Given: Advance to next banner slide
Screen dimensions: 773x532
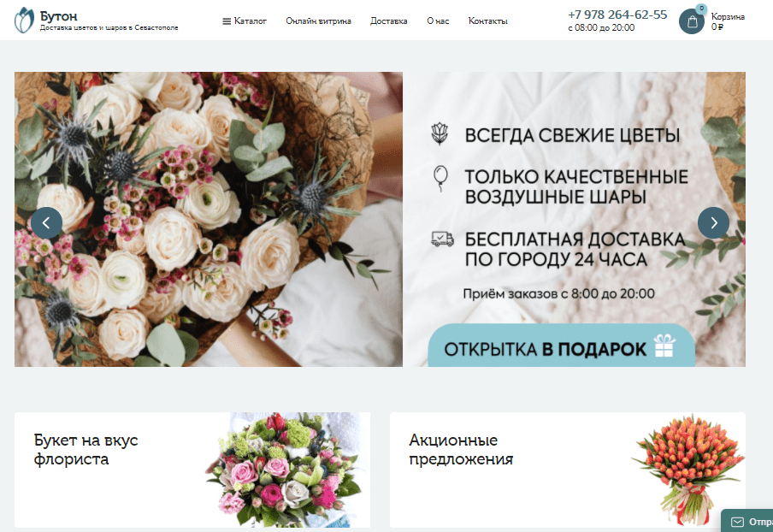Looking at the screenshot, I should pyautogui.click(x=713, y=223).
